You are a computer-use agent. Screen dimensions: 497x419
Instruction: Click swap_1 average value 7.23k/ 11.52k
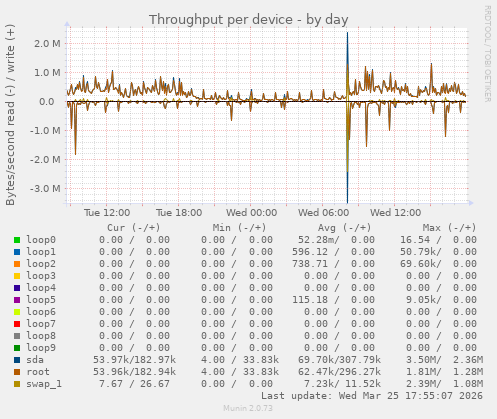click(342, 384)
